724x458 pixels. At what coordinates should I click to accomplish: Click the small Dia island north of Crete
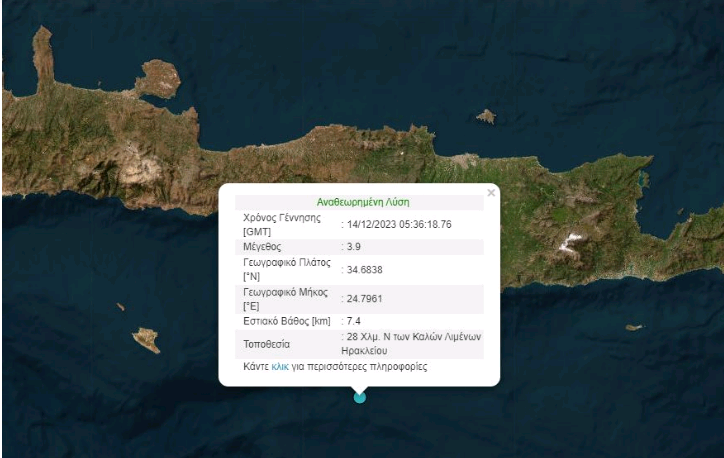486,117
